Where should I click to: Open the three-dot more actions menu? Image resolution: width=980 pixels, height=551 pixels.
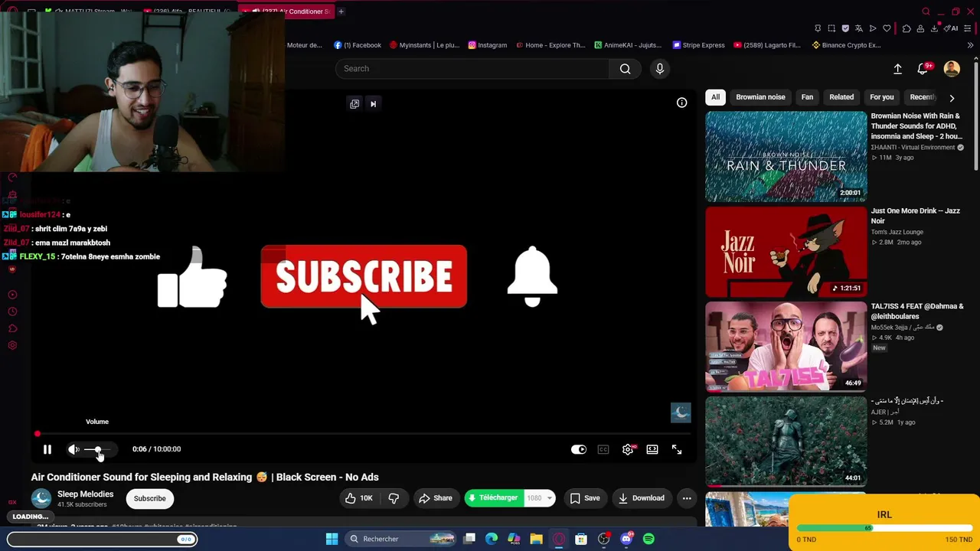(x=687, y=498)
